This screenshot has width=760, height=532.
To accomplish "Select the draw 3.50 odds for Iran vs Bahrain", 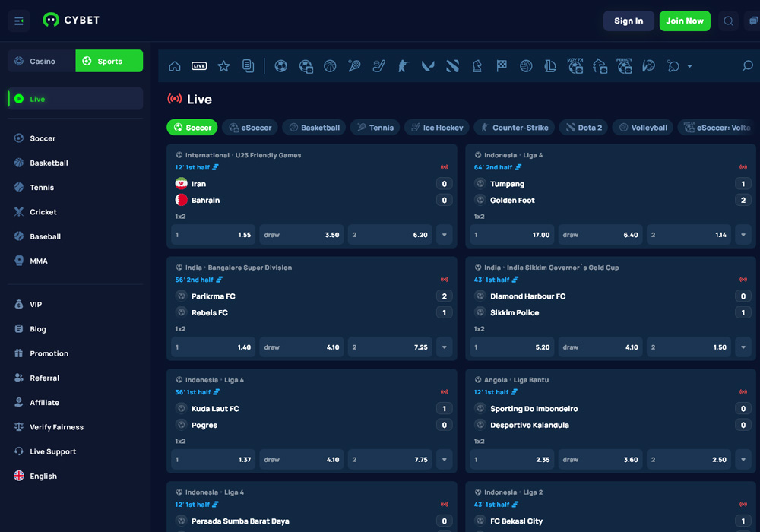I will point(301,235).
